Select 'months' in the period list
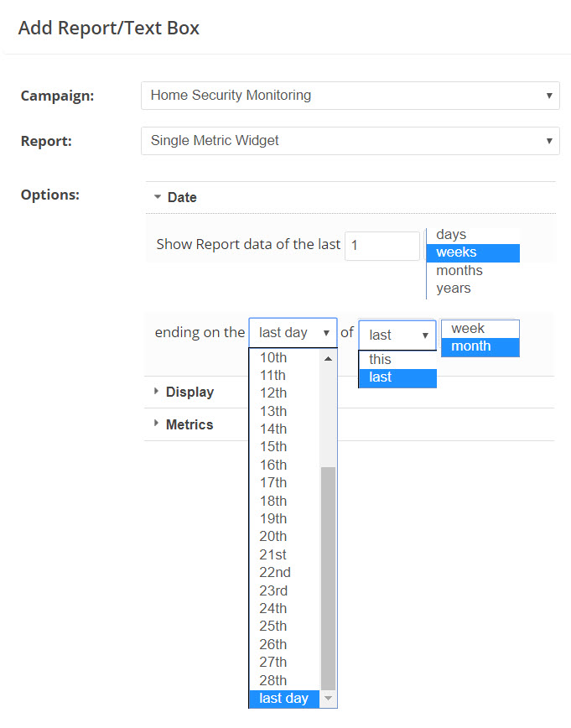The height and width of the screenshot is (728, 571). pos(459,270)
